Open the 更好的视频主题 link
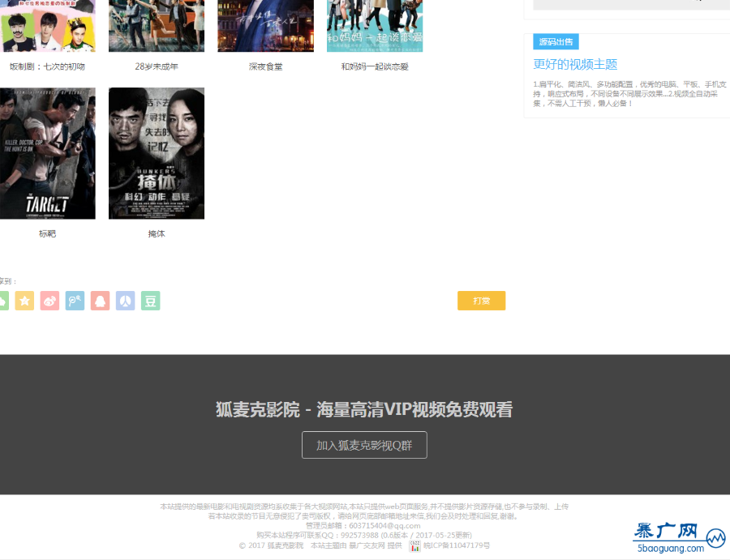 [x=575, y=64]
